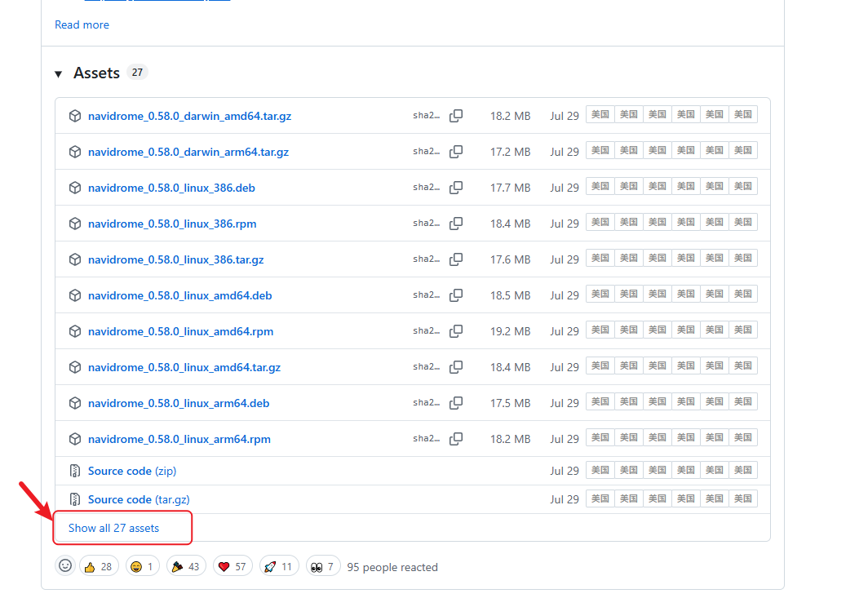Copy sha256 for linux_386.deb
The height and width of the screenshot is (607, 868).
(x=456, y=188)
